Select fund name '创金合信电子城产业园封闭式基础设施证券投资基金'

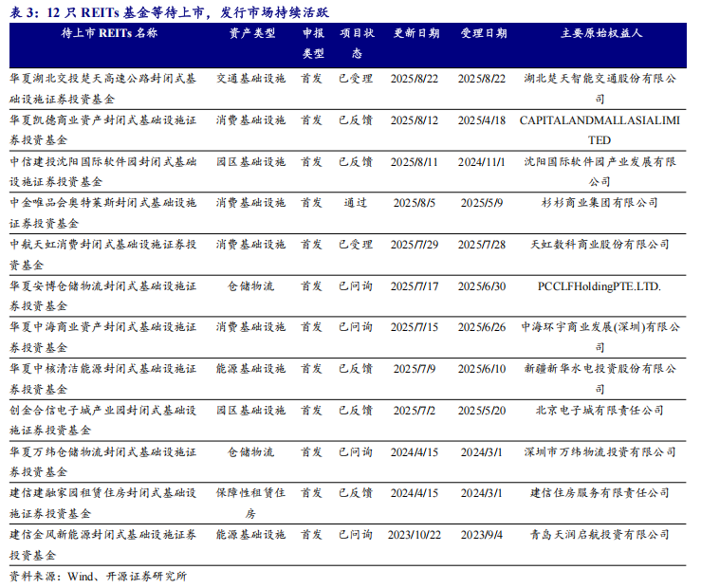coord(102,420)
